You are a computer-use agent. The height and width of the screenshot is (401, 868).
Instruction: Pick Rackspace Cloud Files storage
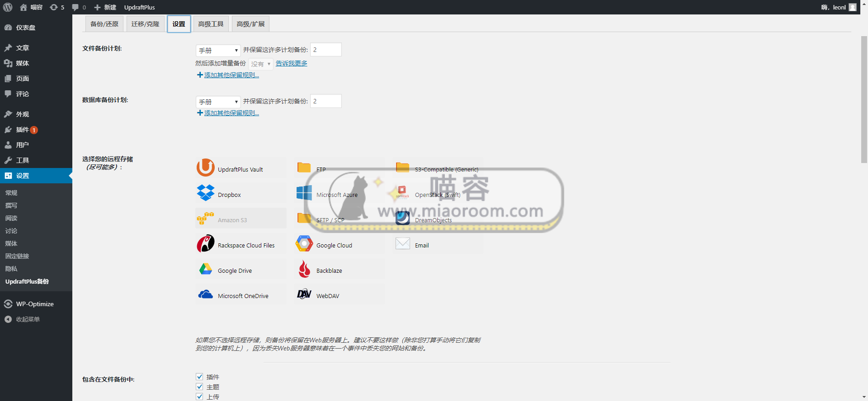coord(241,244)
